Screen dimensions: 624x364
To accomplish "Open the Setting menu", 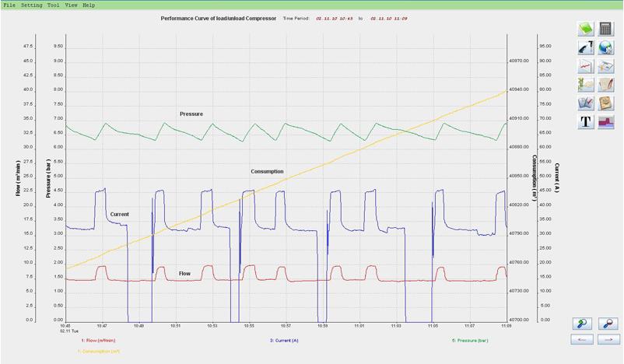I will coord(32,5).
